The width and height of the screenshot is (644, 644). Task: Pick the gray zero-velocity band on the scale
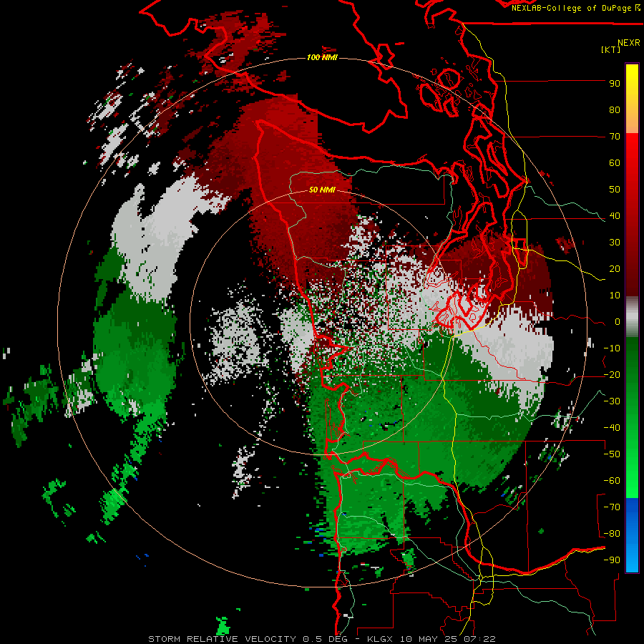[632, 317]
